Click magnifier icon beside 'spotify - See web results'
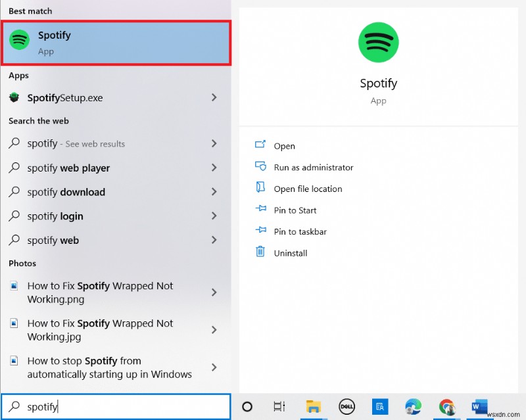The image size is (526, 420). 14,143
